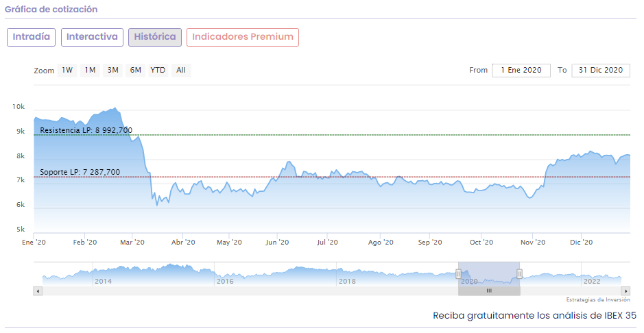Image resolution: width=644 pixels, height=333 pixels.
Task: Select the Histórica chart tab
Action: (155, 37)
